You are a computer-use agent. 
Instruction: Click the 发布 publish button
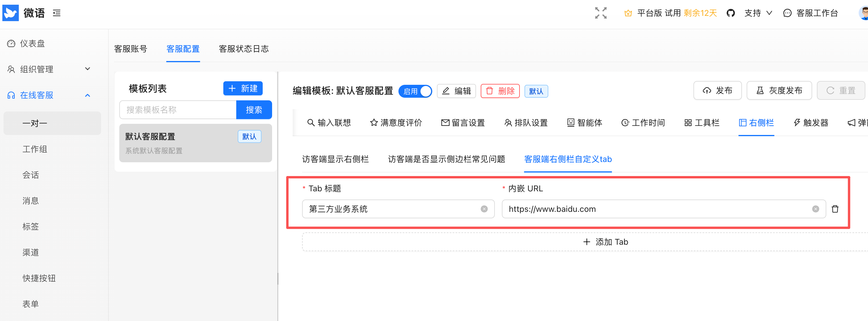click(718, 90)
